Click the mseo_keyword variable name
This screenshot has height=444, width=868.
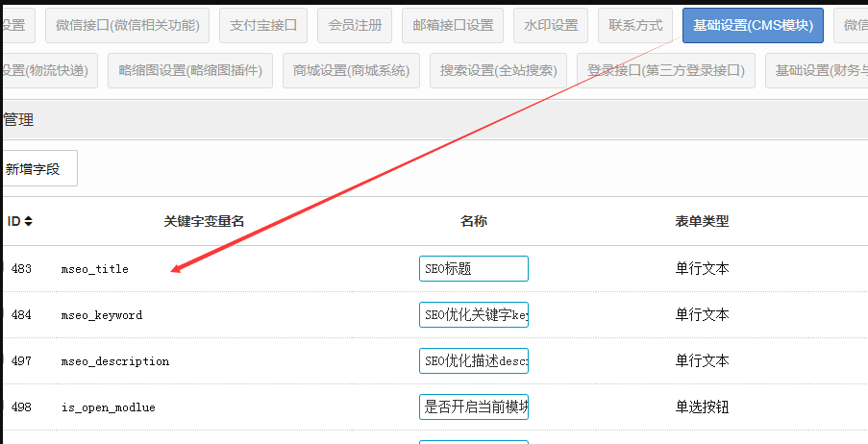point(102,315)
